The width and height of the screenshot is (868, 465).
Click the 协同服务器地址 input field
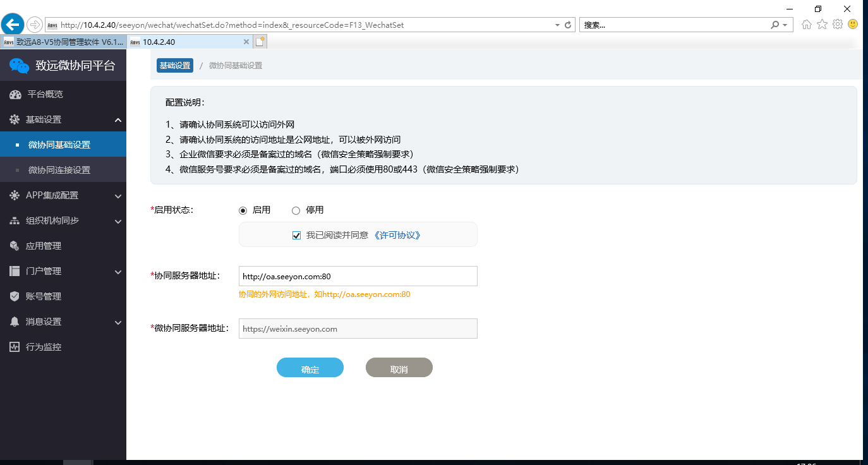point(358,276)
